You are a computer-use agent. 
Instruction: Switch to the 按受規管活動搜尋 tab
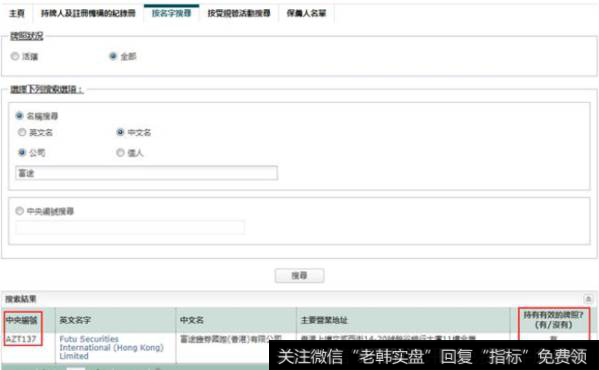pyautogui.click(x=239, y=14)
